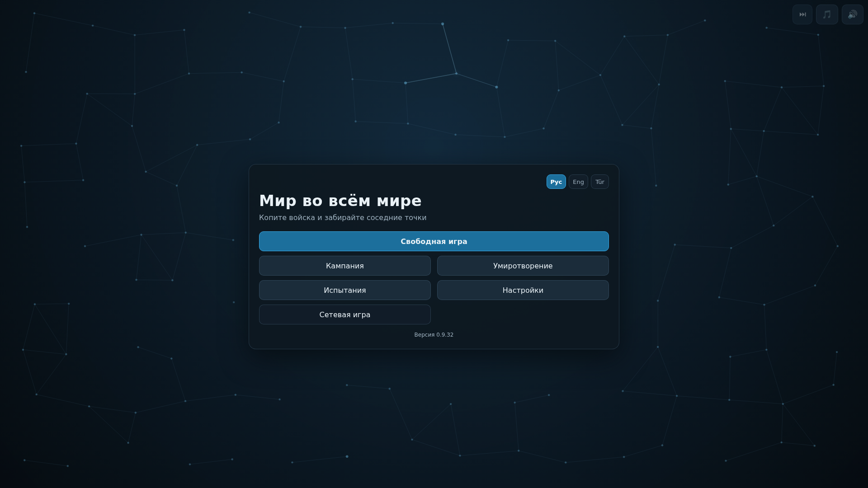Choose the Tür language option
Image resolution: width=868 pixels, height=488 pixels.
pyautogui.click(x=600, y=182)
